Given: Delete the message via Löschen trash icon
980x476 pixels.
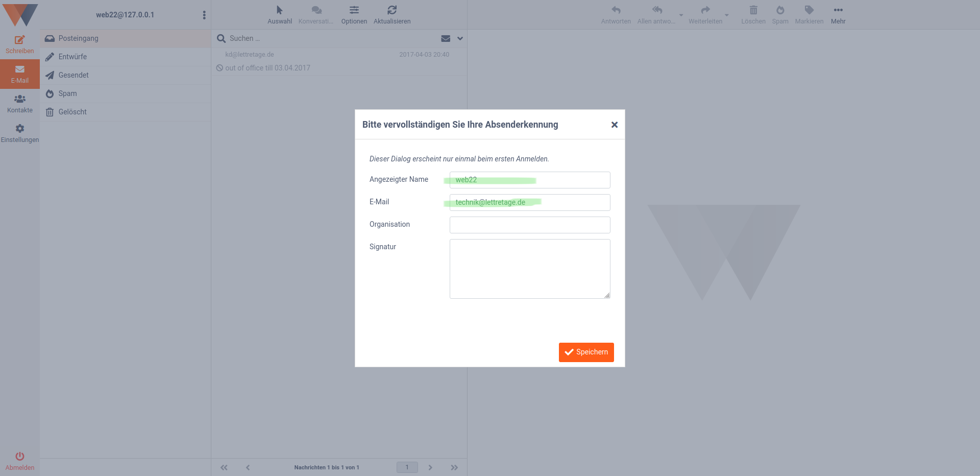Looking at the screenshot, I should click(753, 13).
